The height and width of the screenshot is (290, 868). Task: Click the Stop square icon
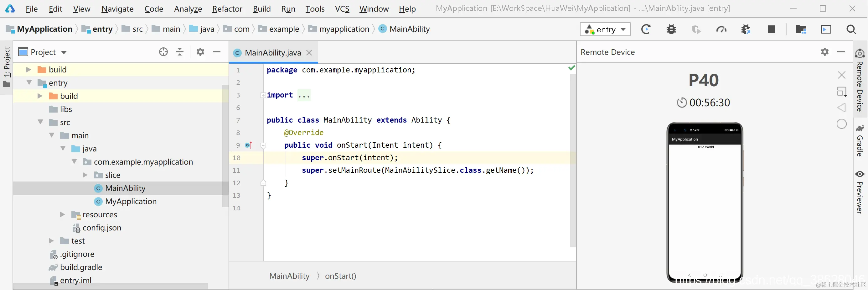(771, 29)
